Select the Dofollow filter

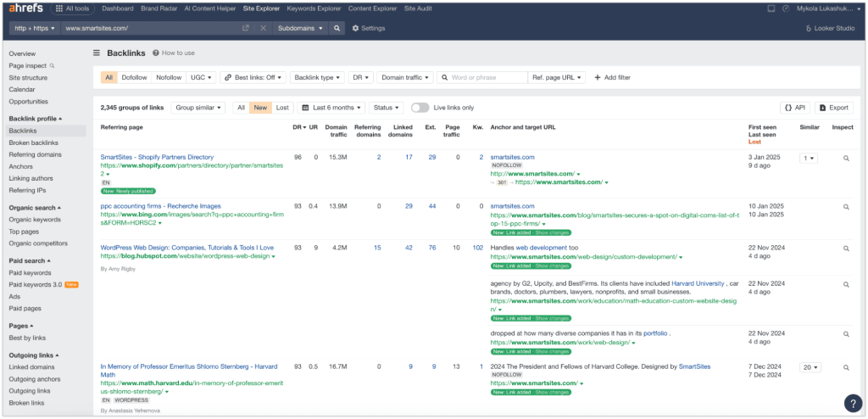point(135,77)
